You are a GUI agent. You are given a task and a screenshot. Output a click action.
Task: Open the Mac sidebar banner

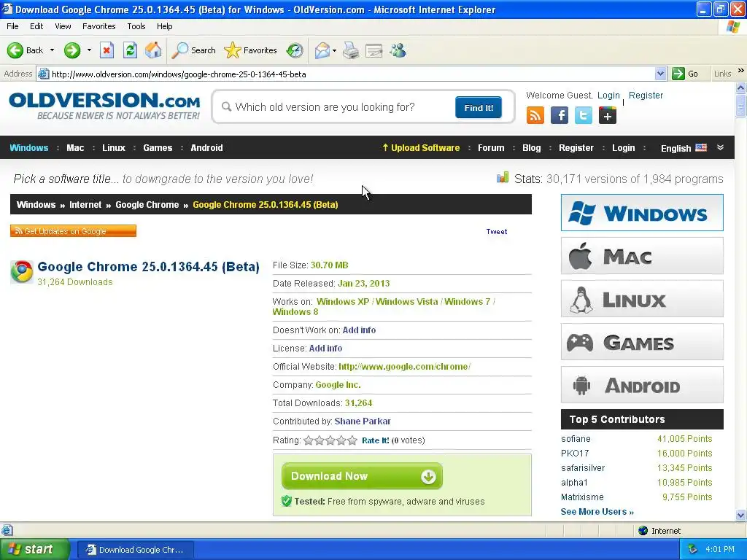(642, 256)
